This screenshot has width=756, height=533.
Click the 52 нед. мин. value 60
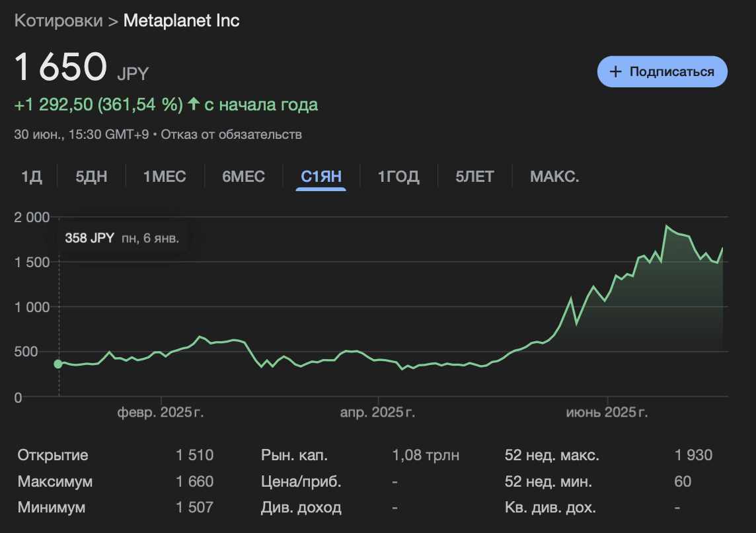[683, 481]
